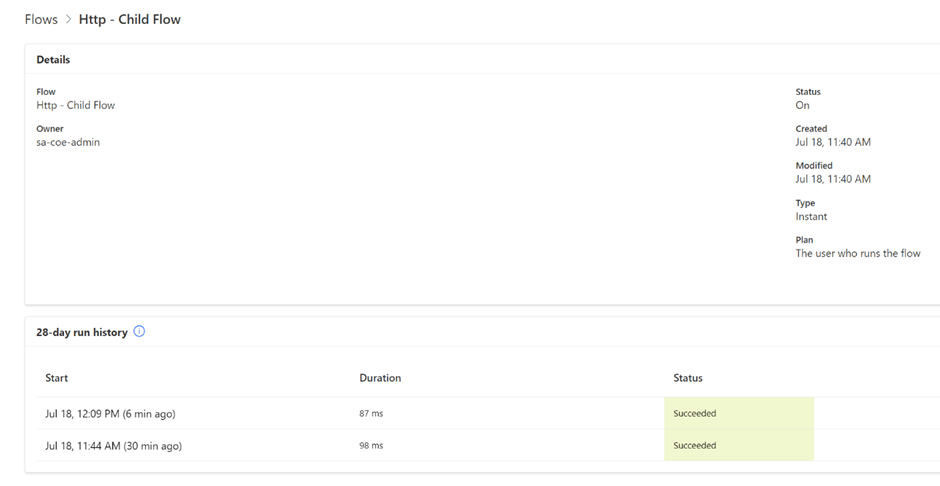
Task: Click the Succeeded badge for the 87 ms run
Action: tap(695, 413)
